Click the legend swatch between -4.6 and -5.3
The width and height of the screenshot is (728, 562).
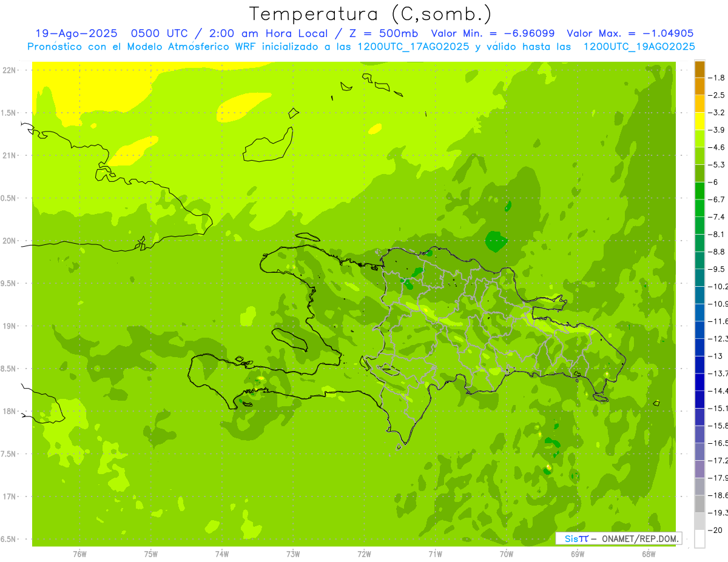(699, 156)
